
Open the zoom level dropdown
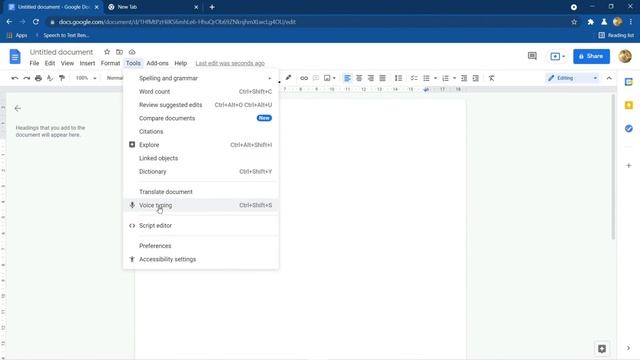click(86, 78)
